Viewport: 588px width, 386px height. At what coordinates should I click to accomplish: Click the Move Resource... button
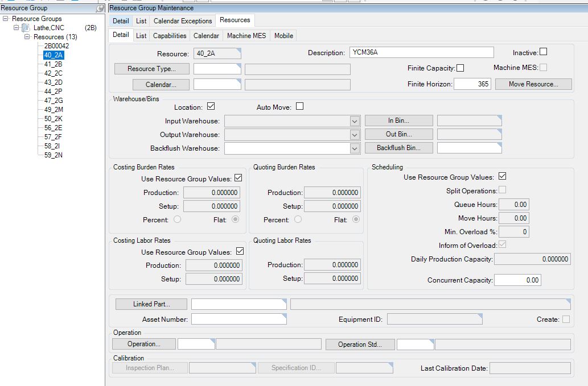click(x=533, y=84)
